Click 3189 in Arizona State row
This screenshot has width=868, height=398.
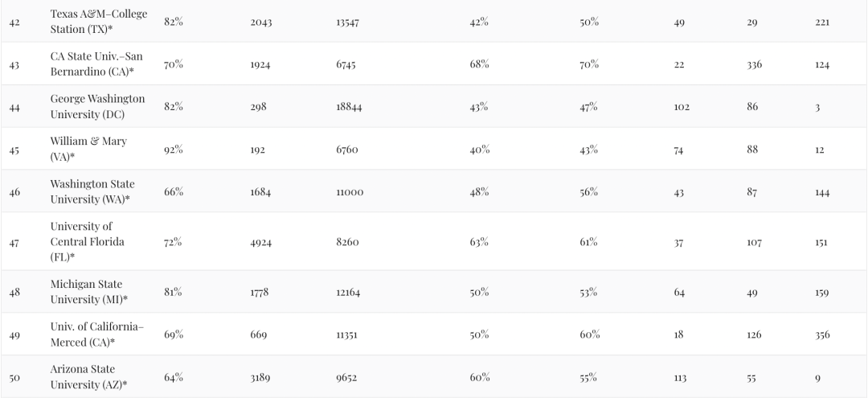(260, 377)
